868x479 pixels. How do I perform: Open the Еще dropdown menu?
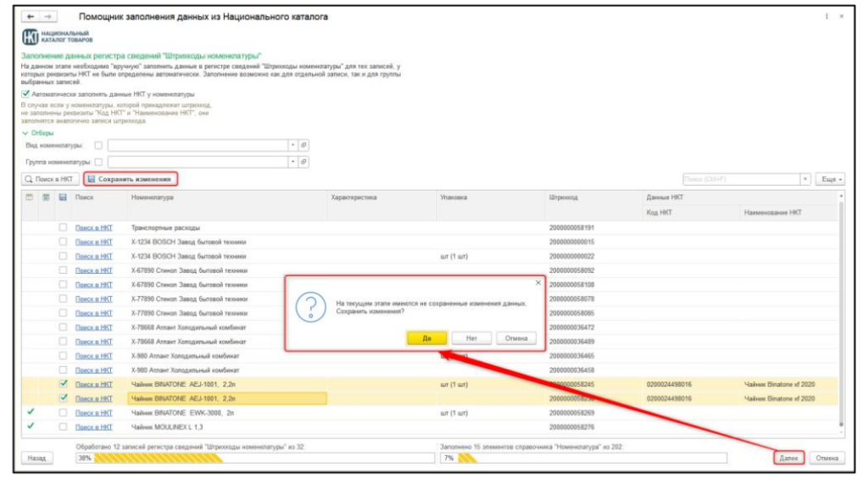pos(829,180)
